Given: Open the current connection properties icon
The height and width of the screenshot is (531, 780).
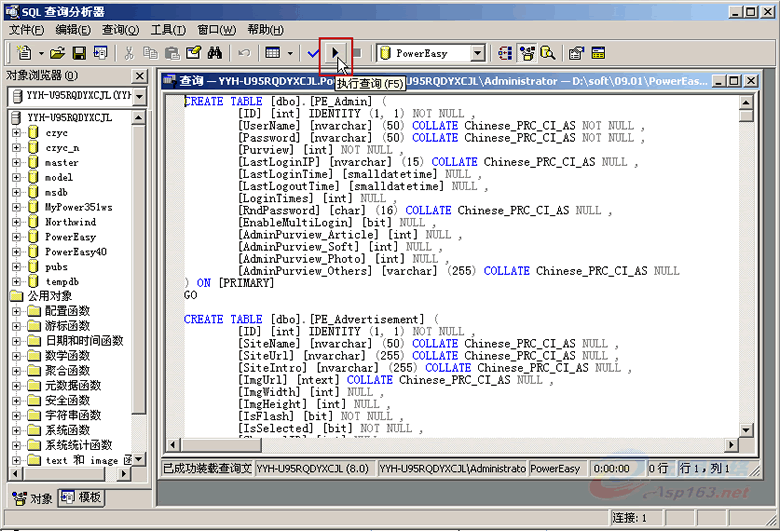Looking at the screenshot, I should click(576, 53).
